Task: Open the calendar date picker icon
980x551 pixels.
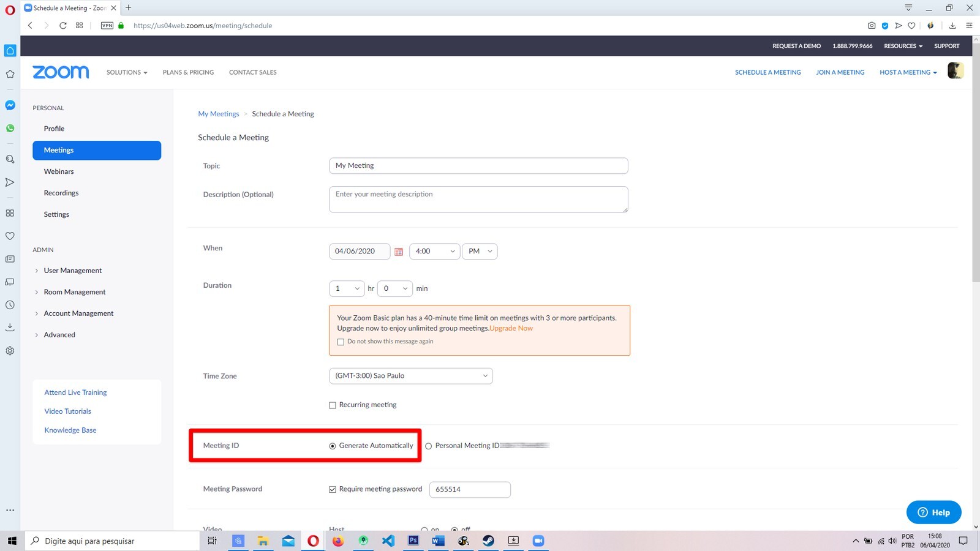Action: 399,252
